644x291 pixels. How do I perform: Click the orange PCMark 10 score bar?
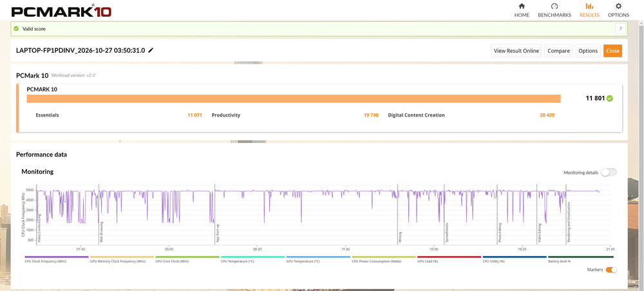294,99
